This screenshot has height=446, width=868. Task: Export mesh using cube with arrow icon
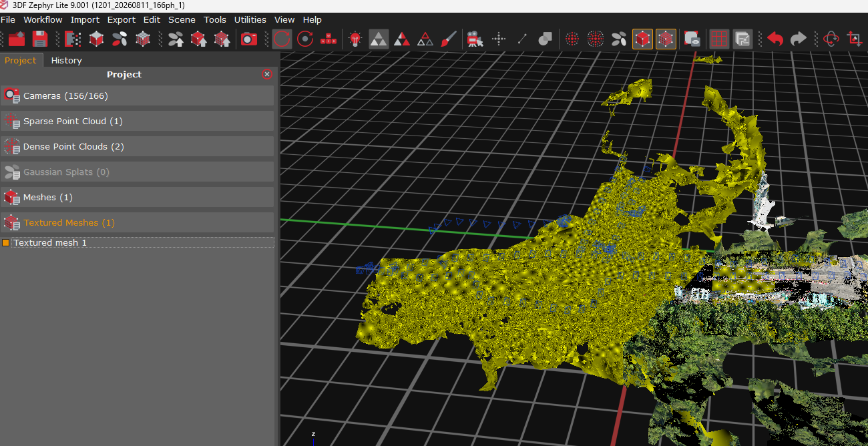[199, 39]
